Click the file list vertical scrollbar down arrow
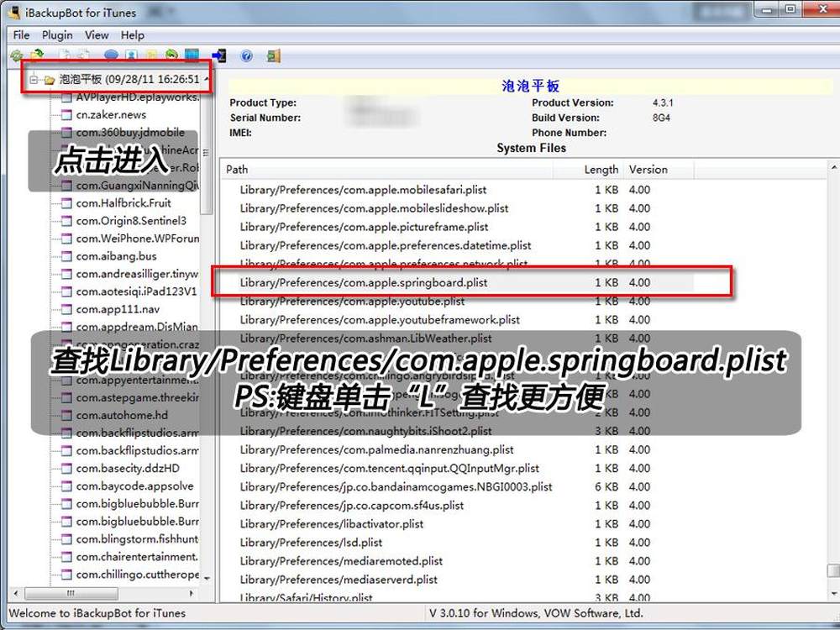840x630 pixels. coord(832,595)
